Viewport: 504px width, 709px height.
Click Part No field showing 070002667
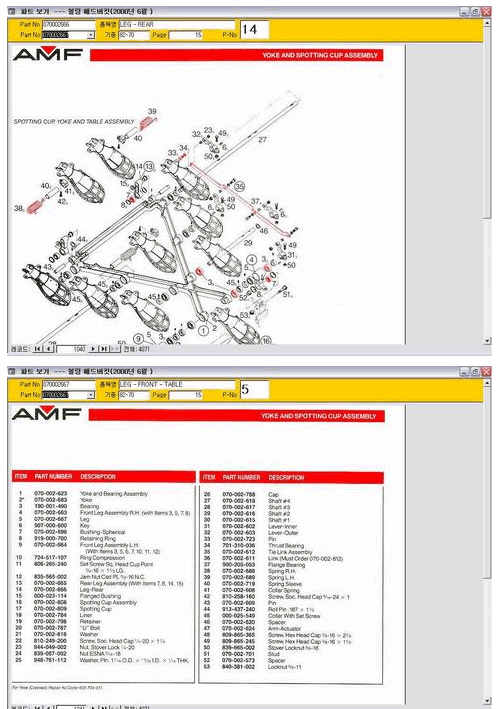tap(68, 384)
